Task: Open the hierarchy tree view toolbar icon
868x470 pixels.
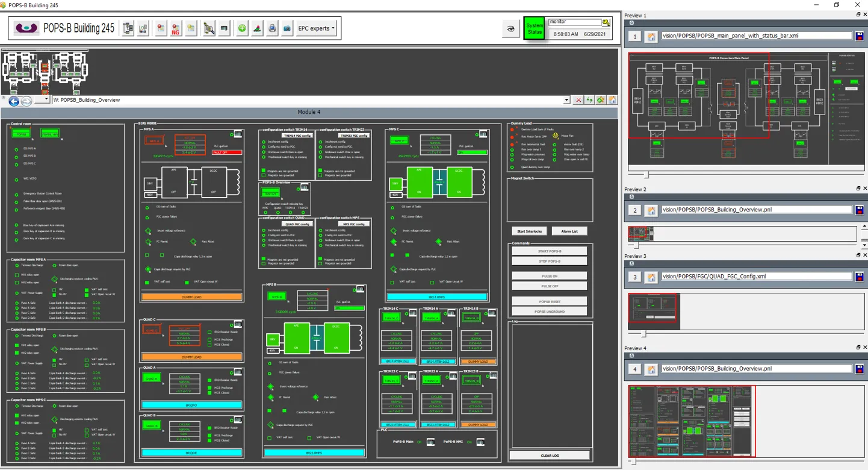Action: (x=128, y=28)
